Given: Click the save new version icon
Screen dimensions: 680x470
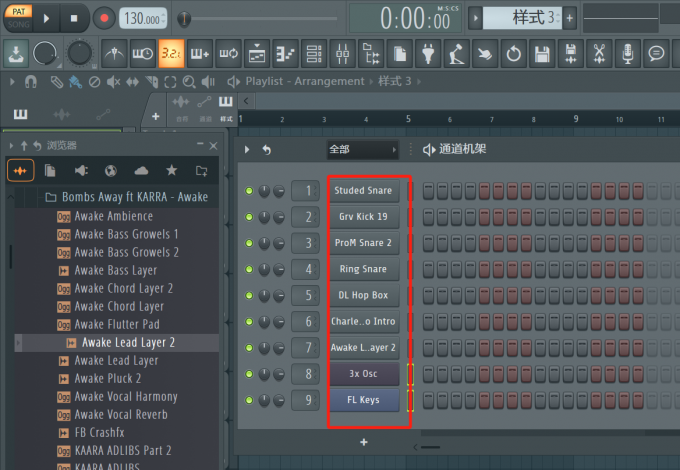Looking at the screenshot, I should tap(571, 54).
